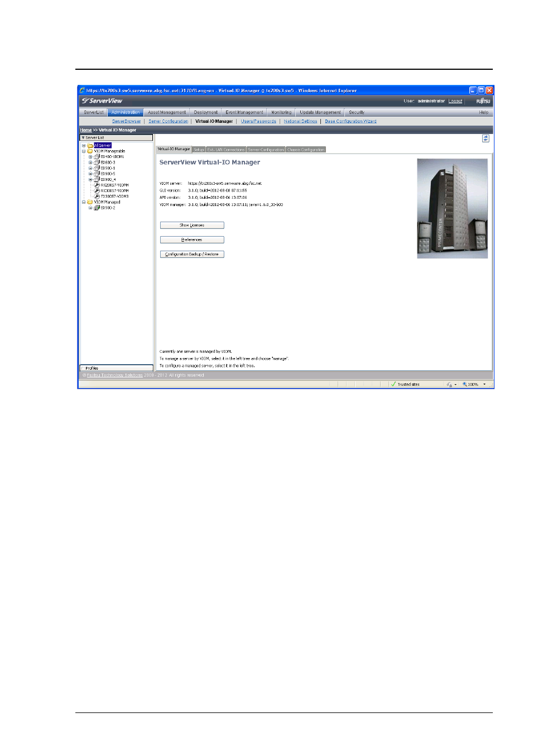The height and width of the screenshot is (756, 533).
Task: Open the Base Configuration Wizard link
Action: click(350, 121)
